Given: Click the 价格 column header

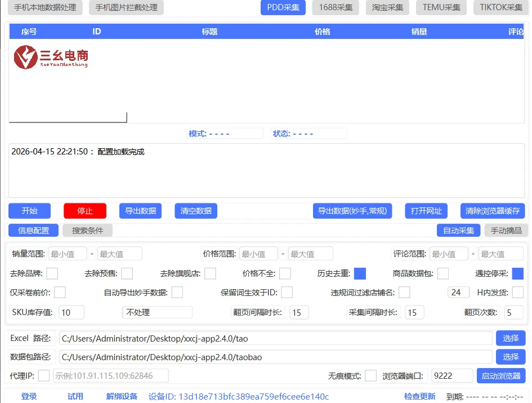Looking at the screenshot, I should pos(323,32).
